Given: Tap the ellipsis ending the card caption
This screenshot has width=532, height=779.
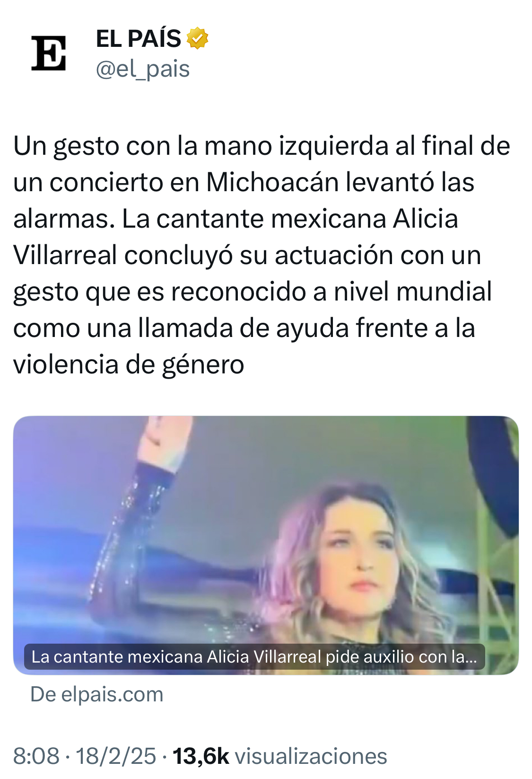Looking at the screenshot, I should point(471,657).
